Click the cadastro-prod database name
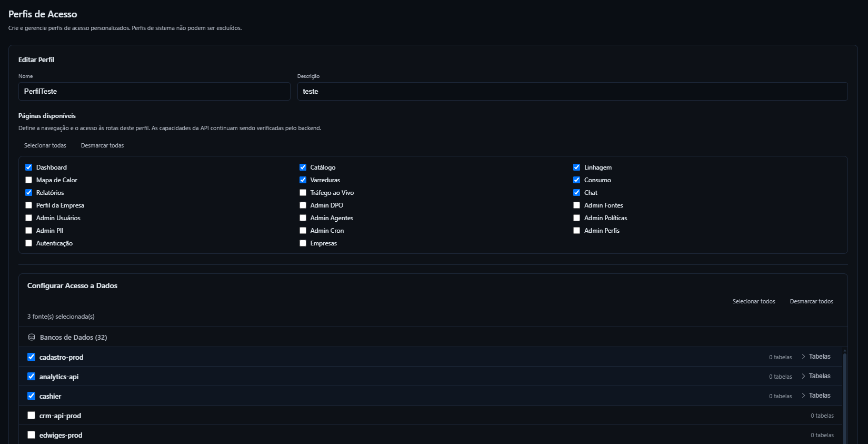The height and width of the screenshot is (444, 868). tap(62, 357)
